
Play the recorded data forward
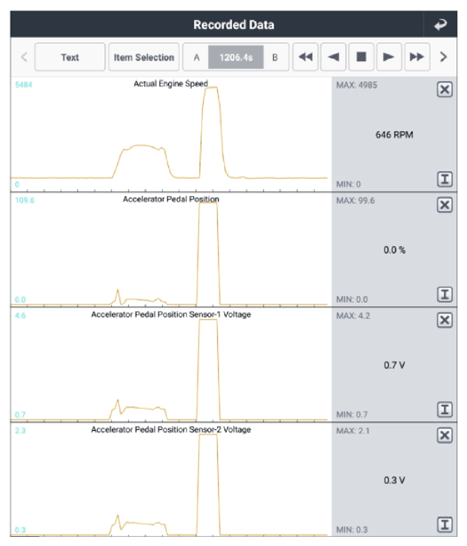tap(389, 57)
